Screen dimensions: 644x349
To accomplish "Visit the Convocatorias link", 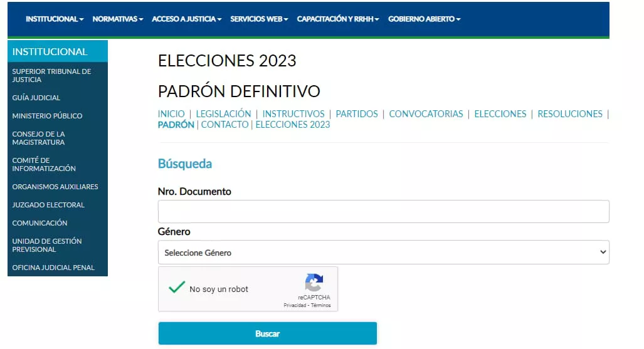I will tap(426, 114).
